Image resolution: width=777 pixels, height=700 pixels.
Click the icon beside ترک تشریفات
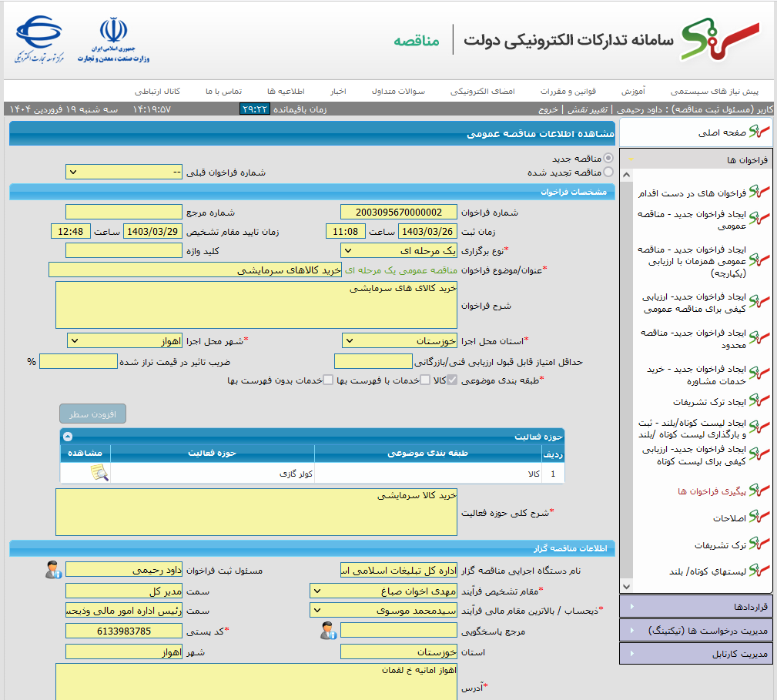(759, 544)
